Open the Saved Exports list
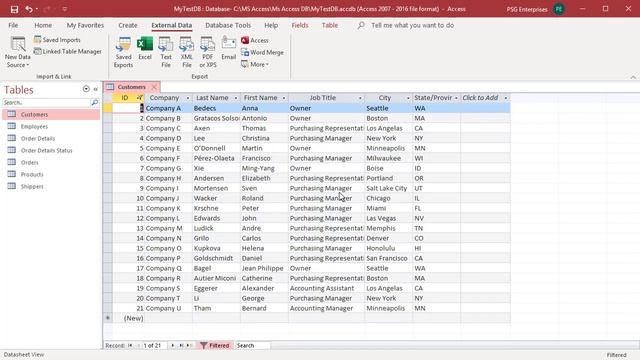640x360 pixels. point(123,52)
